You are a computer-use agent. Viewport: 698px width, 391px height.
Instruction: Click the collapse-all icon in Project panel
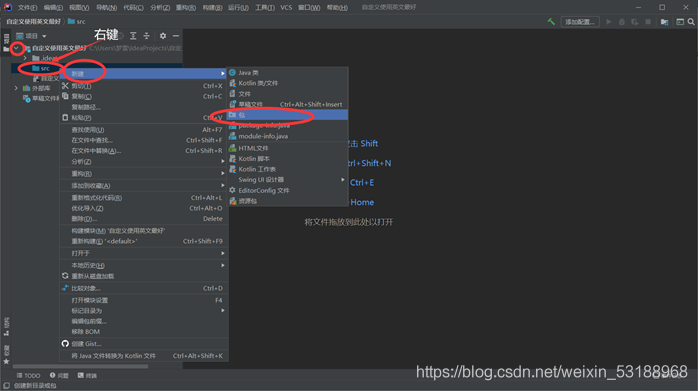tap(146, 36)
